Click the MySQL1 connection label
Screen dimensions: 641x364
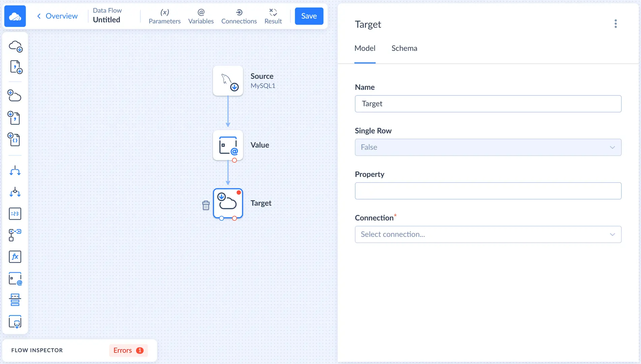coord(263,86)
